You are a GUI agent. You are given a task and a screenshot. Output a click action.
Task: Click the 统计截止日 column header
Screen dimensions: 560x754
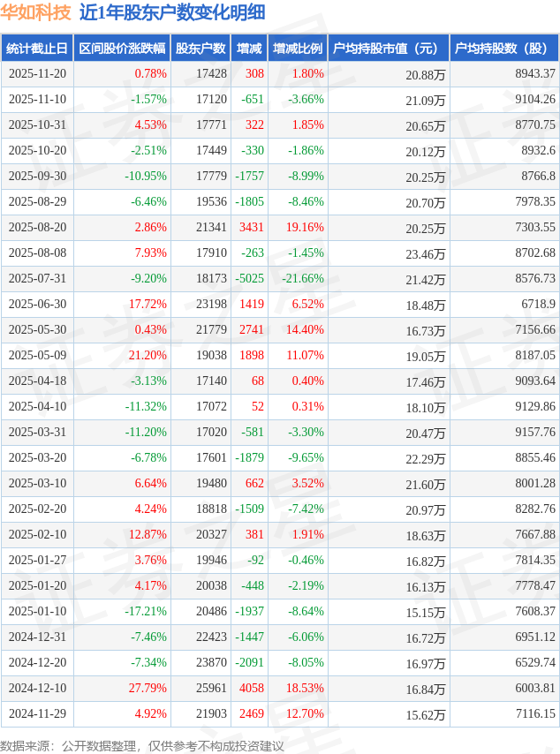click(37, 49)
